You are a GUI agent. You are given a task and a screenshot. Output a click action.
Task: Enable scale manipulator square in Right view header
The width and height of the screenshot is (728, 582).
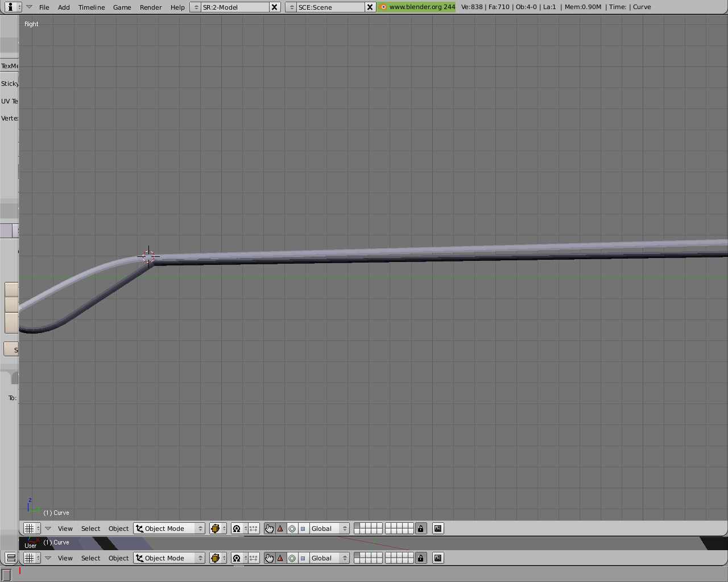click(303, 529)
